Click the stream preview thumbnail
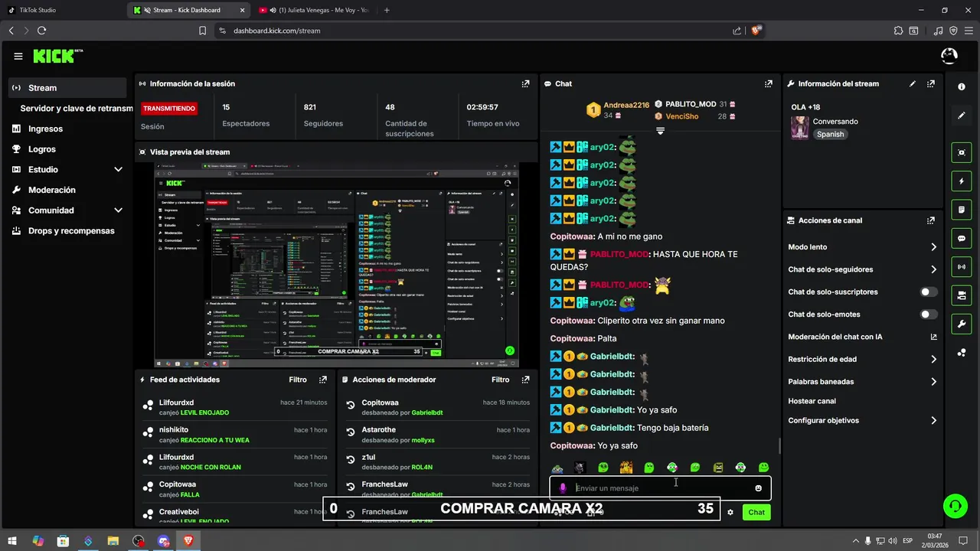The image size is (980, 551). click(337, 265)
